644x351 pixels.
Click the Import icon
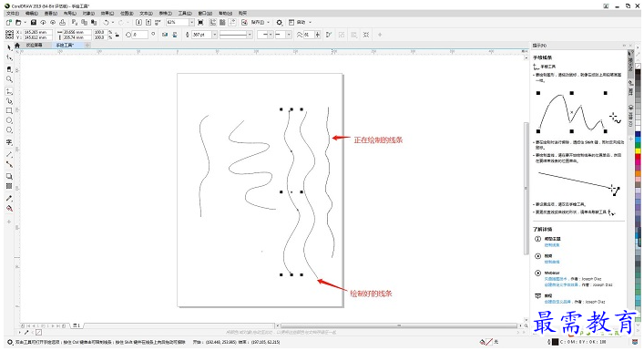138,22
